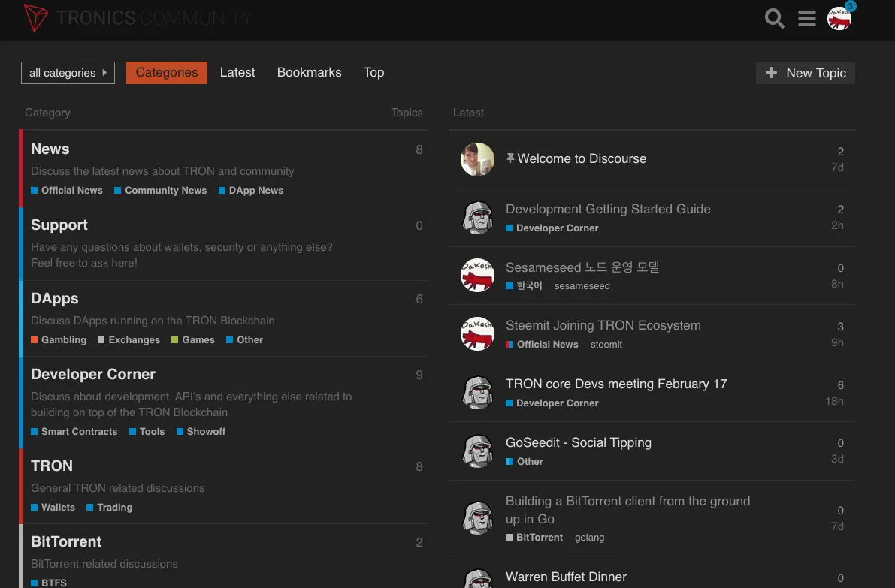
Task: Open the DApp News subcategory
Action: (x=251, y=191)
